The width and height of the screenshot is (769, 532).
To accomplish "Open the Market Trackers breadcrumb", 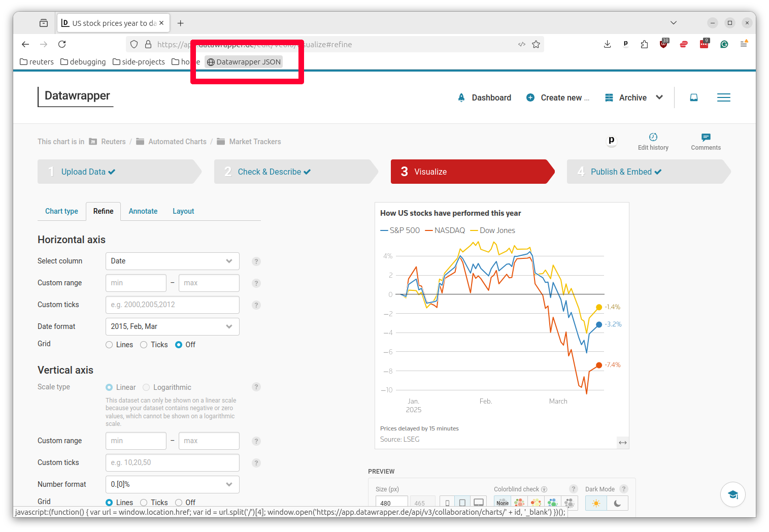I will coord(249,142).
